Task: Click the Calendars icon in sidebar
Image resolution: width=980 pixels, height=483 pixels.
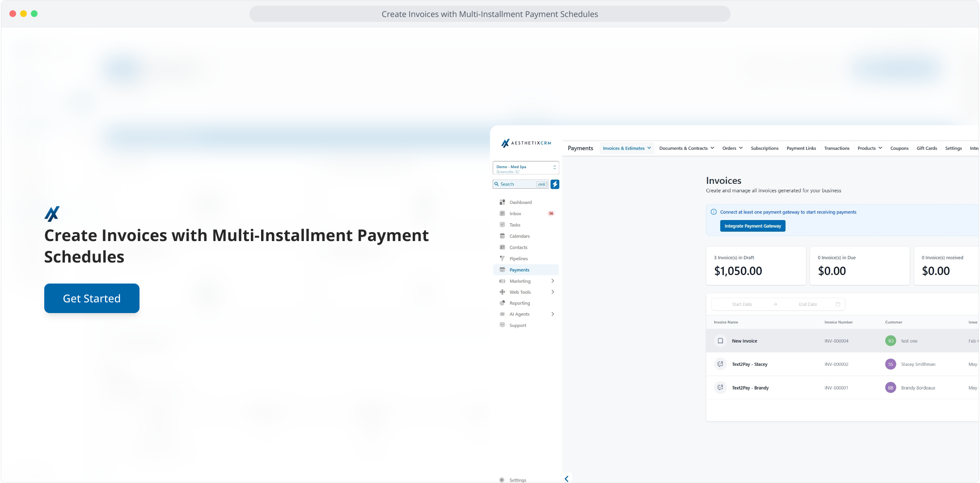Action: tap(502, 236)
